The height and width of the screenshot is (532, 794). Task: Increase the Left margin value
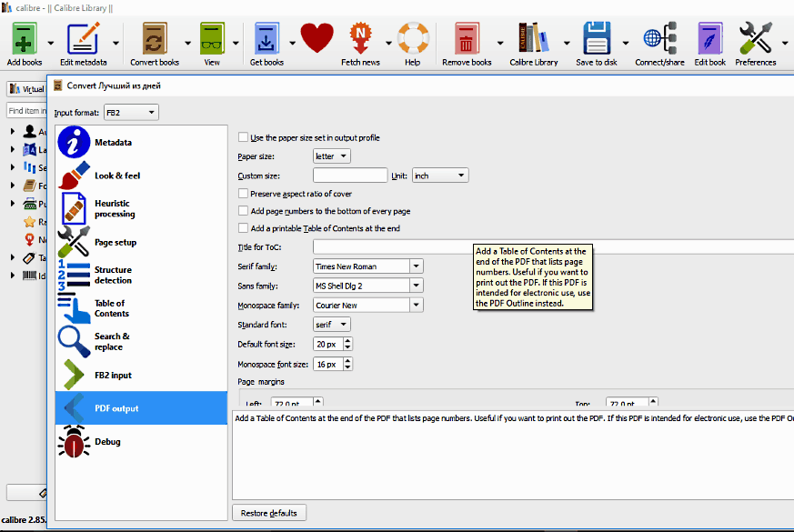pos(318,401)
